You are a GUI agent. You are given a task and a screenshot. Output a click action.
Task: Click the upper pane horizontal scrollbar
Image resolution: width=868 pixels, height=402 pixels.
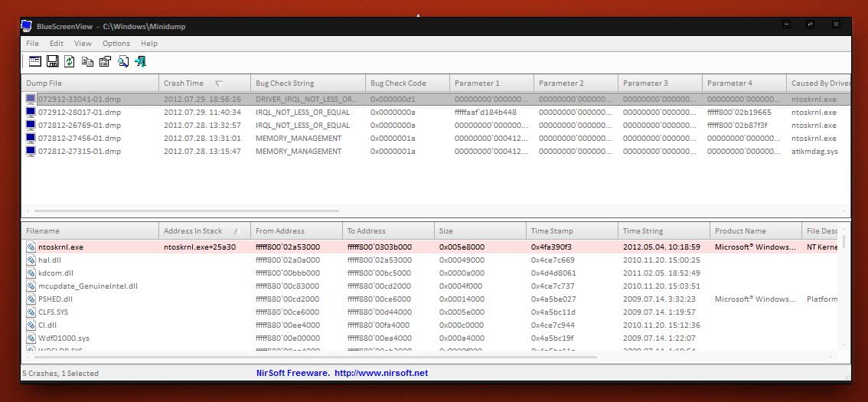pos(187,211)
